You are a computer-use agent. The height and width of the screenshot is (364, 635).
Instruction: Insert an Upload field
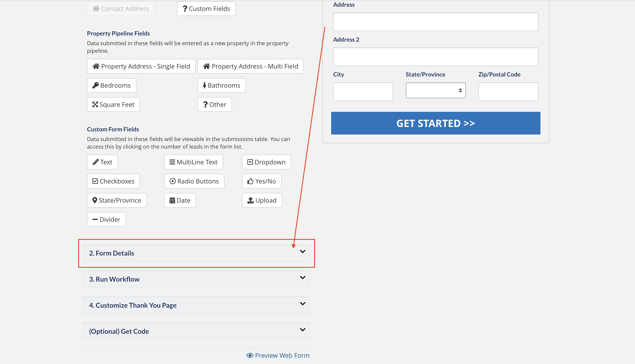click(262, 200)
